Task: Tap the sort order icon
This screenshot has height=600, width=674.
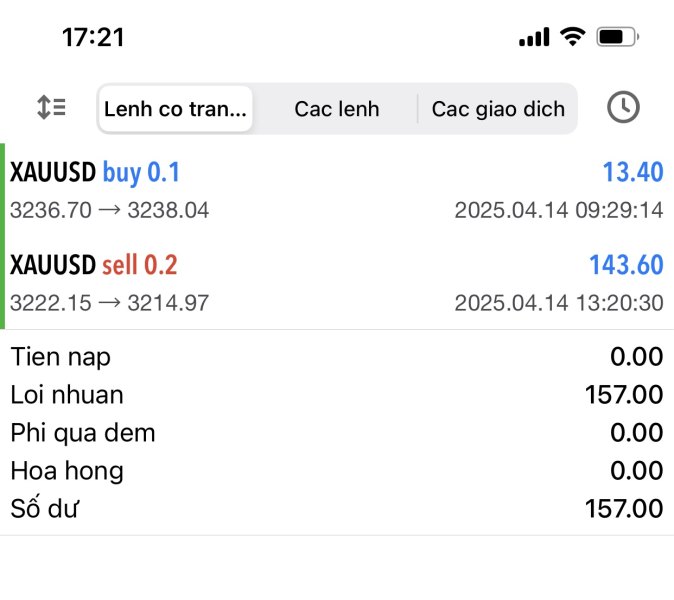Action: 51,108
